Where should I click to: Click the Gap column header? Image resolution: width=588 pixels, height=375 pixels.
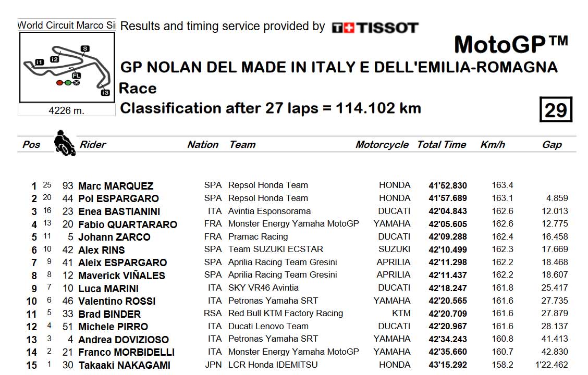552,145
